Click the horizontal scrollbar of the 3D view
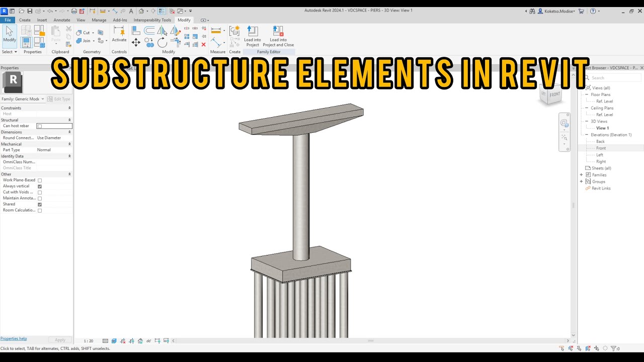This screenshot has height=362, width=644. 370,341
